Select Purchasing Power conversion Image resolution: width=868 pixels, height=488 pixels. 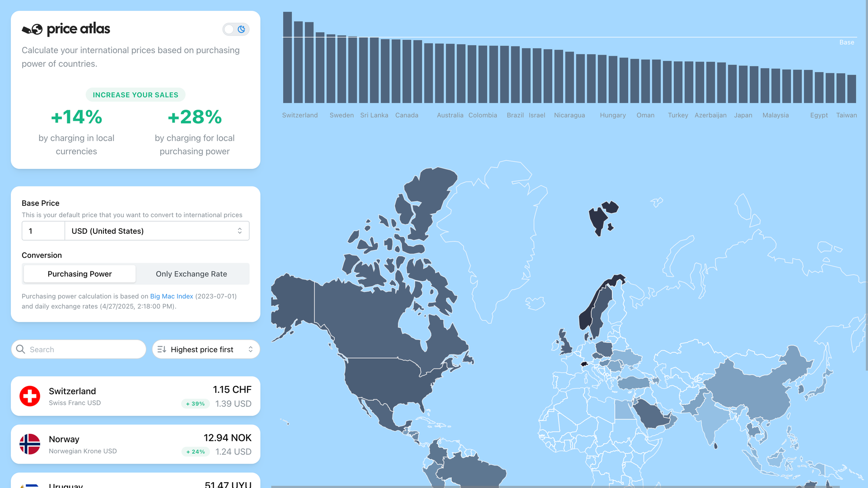79,274
